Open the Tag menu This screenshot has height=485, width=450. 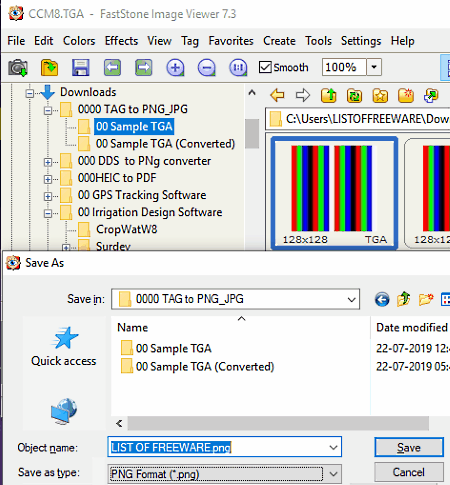(190, 41)
